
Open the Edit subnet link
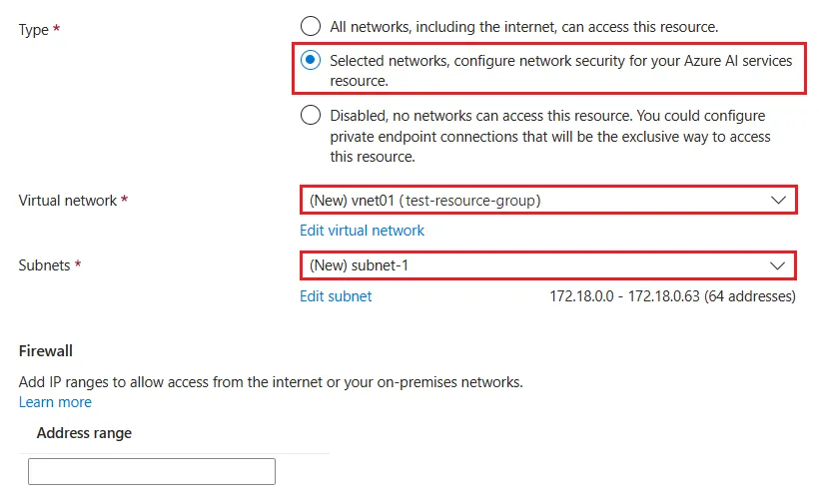click(336, 296)
